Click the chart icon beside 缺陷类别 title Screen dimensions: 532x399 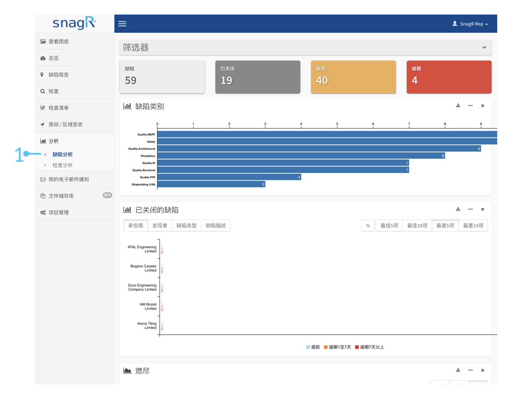click(x=127, y=106)
